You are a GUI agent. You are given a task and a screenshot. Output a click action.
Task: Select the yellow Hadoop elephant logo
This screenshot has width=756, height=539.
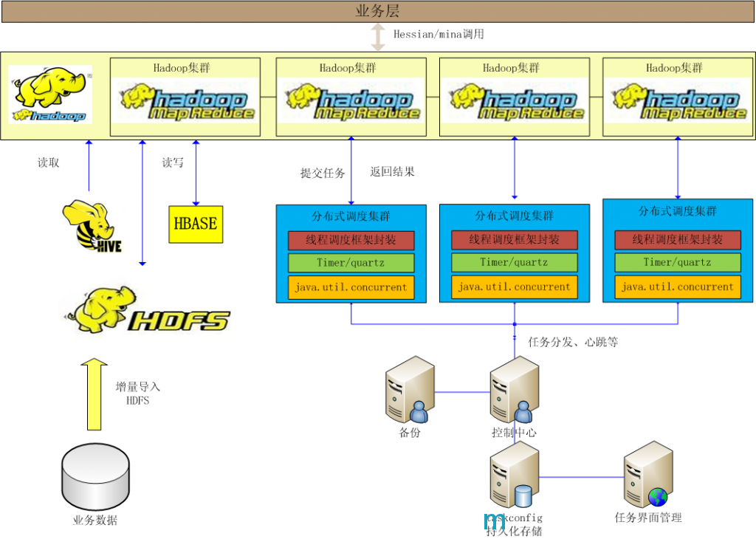tap(51, 94)
